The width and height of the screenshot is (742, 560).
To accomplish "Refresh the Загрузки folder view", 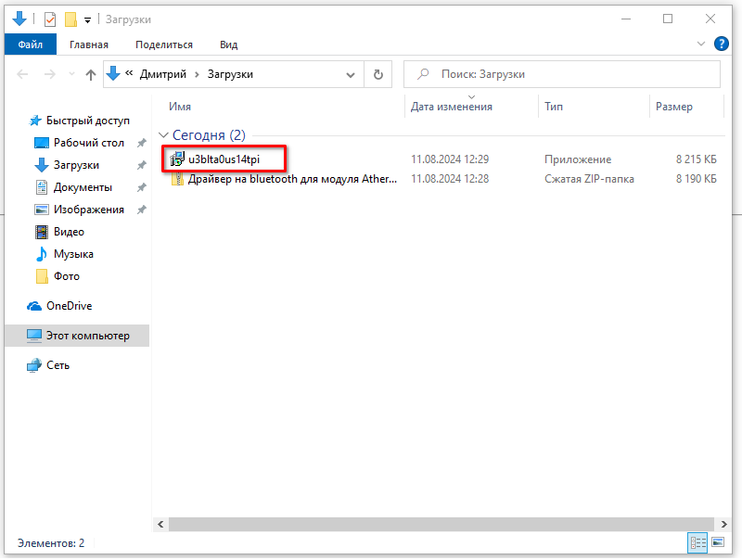I will [377, 74].
